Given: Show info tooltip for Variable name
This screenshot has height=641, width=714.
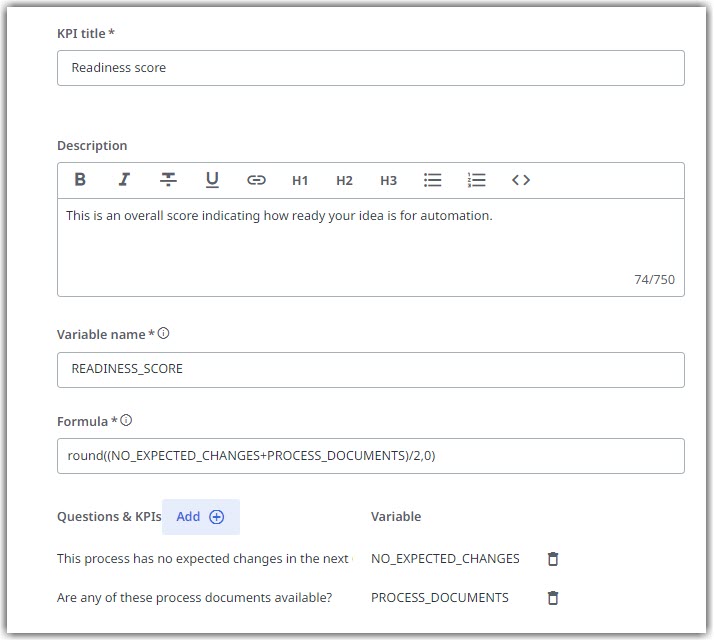Looking at the screenshot, I should pos(163,334).
